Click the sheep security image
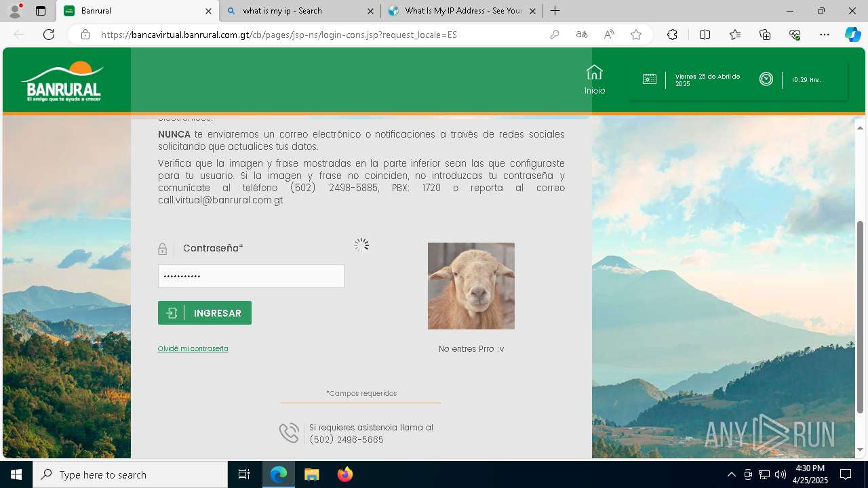The width and height of the screenshot is (868, 488). click(x=471, y=286)
